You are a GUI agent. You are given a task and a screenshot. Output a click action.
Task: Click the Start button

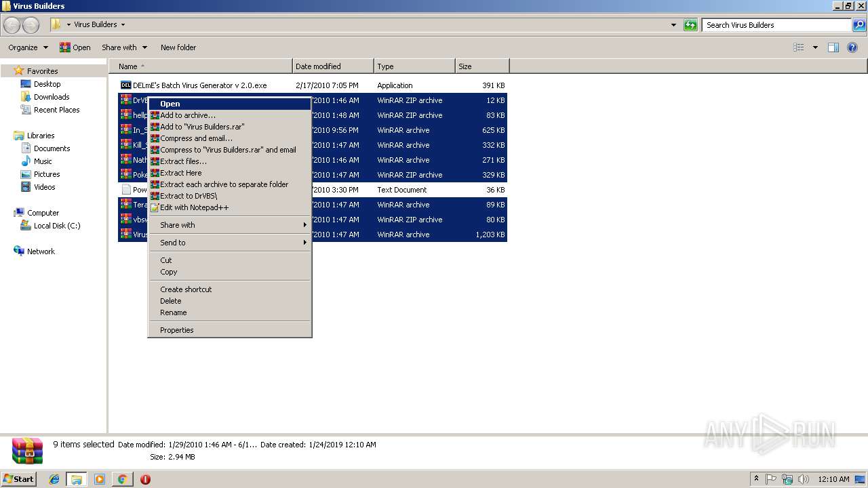point(19,479)
